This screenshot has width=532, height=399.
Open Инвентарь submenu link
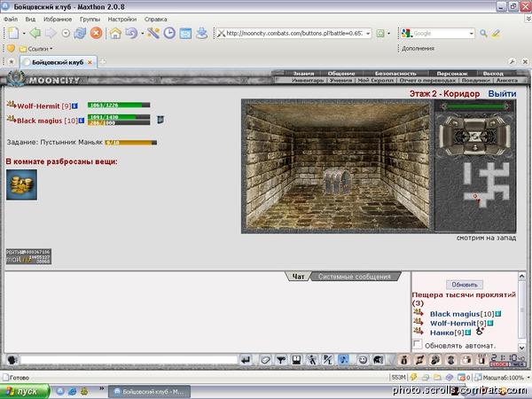(x=308, y=81)
